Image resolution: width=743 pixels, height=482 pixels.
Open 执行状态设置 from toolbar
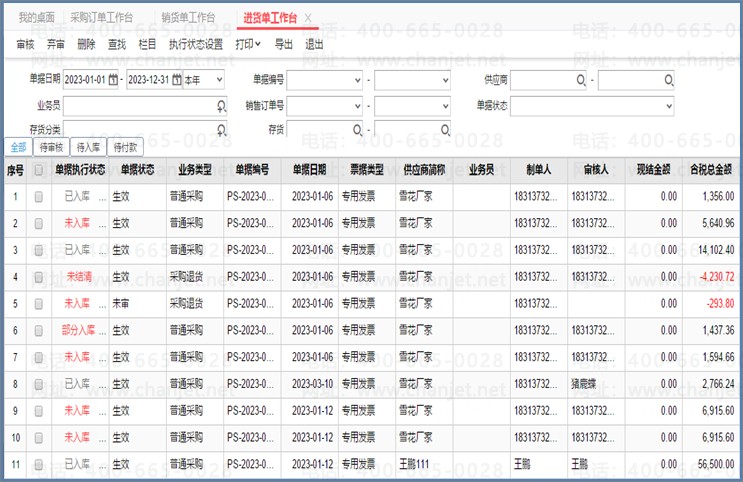pyautogui.click(x=196, y=45)
